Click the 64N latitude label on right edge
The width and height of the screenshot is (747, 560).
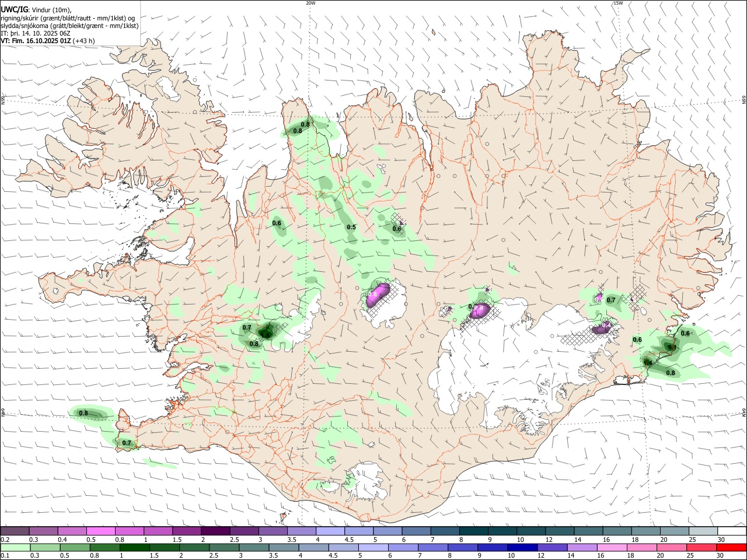pos(743,412)
